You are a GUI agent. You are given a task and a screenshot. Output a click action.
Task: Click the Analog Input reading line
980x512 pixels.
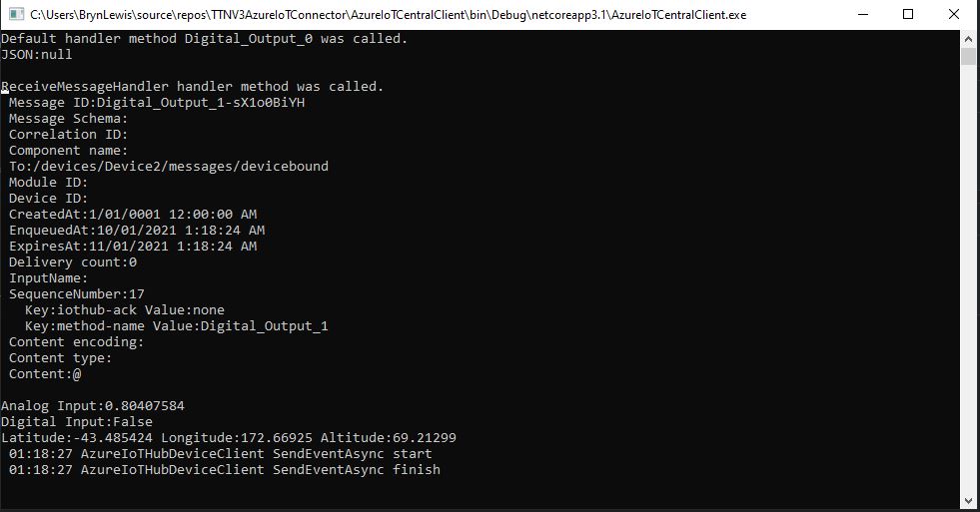(x=92, y=406)
